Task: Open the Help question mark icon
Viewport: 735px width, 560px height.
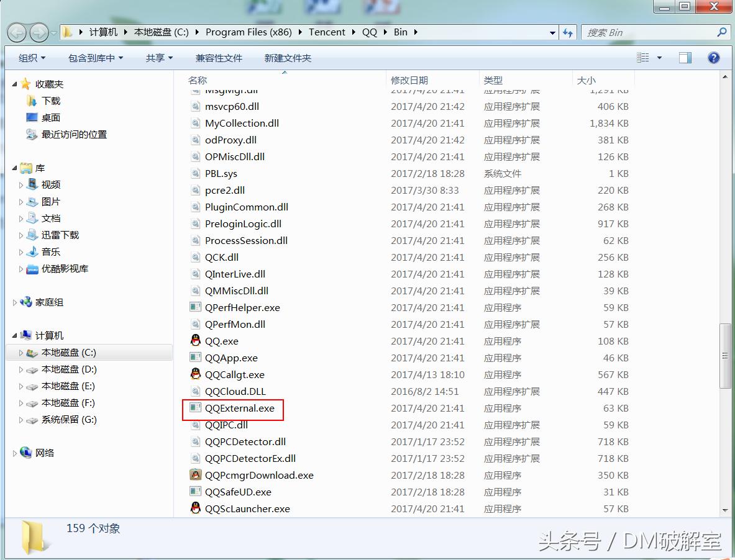Action: (713, 58)
